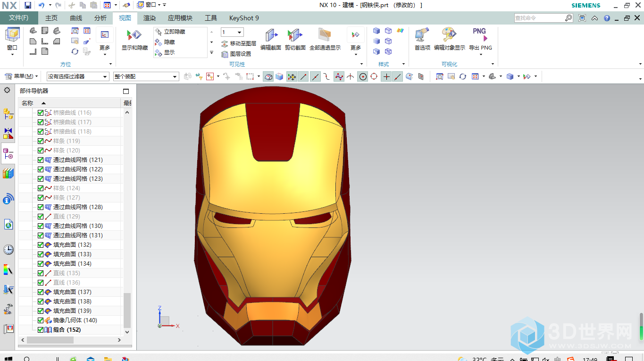
Task: Open the Internet Explorer sidebar icon
Action: tap(8, 225)
